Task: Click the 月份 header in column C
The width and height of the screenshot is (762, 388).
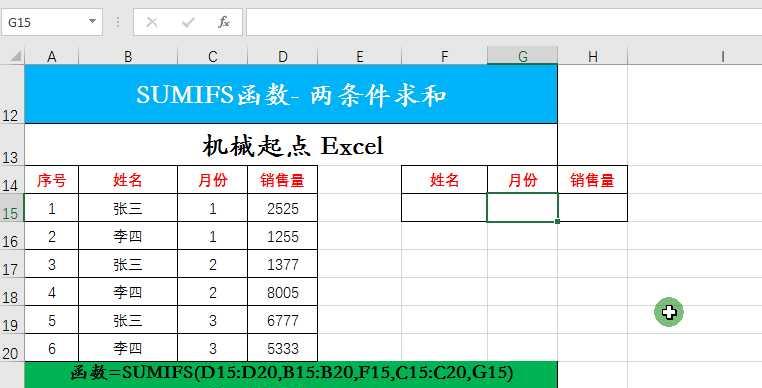Action: click(x=212, y=179)
